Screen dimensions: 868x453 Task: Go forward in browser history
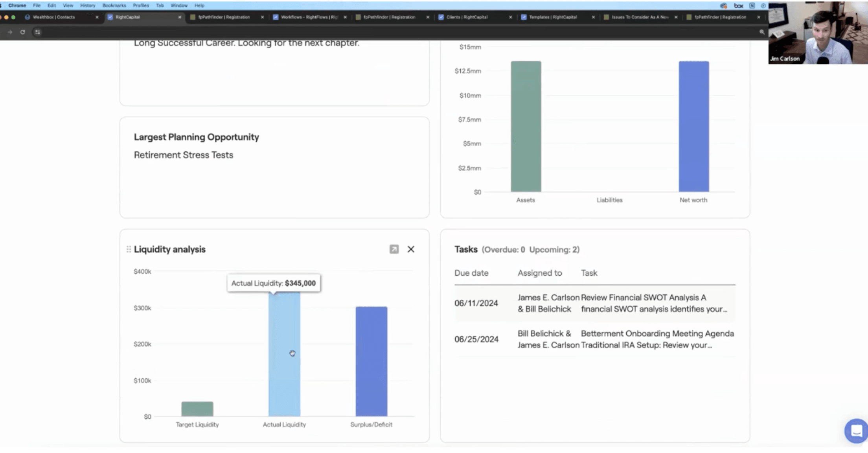(10, 32)
